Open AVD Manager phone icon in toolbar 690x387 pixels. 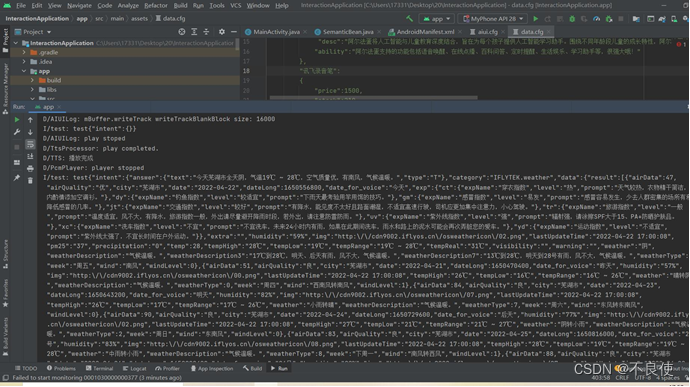[x=674, y=19]
